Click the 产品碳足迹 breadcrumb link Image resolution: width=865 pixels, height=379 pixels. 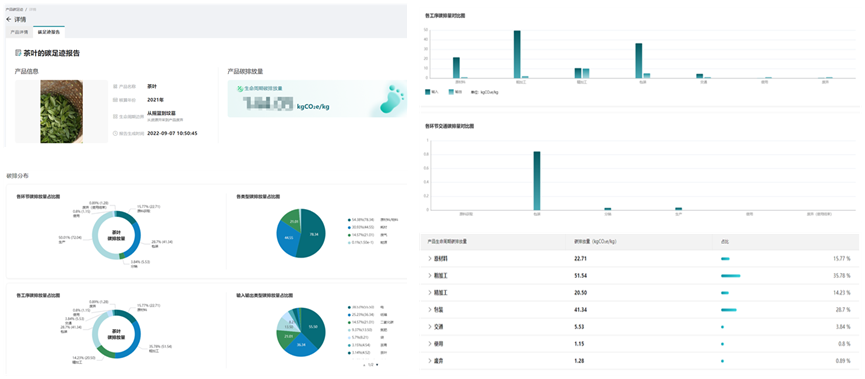[14, 10]
